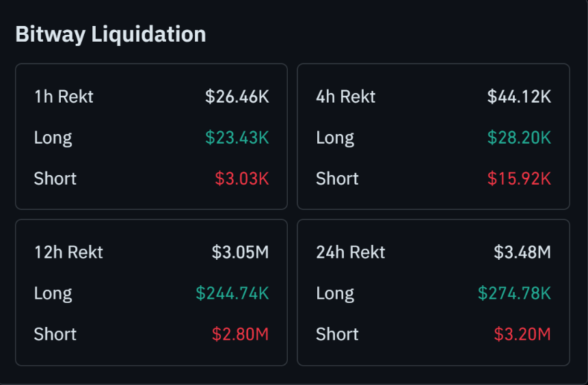Click the Short label in 24h card

(x=337, y=334)
